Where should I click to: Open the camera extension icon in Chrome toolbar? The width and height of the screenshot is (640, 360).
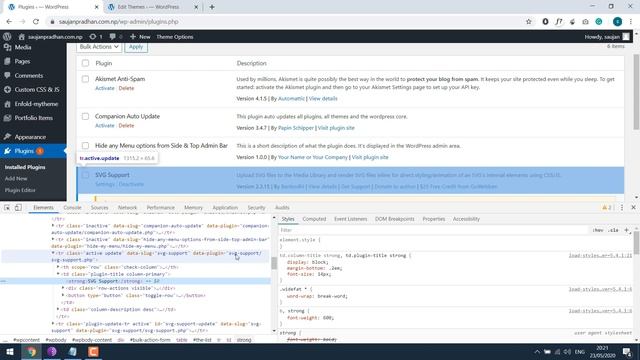tap(585, 22)
